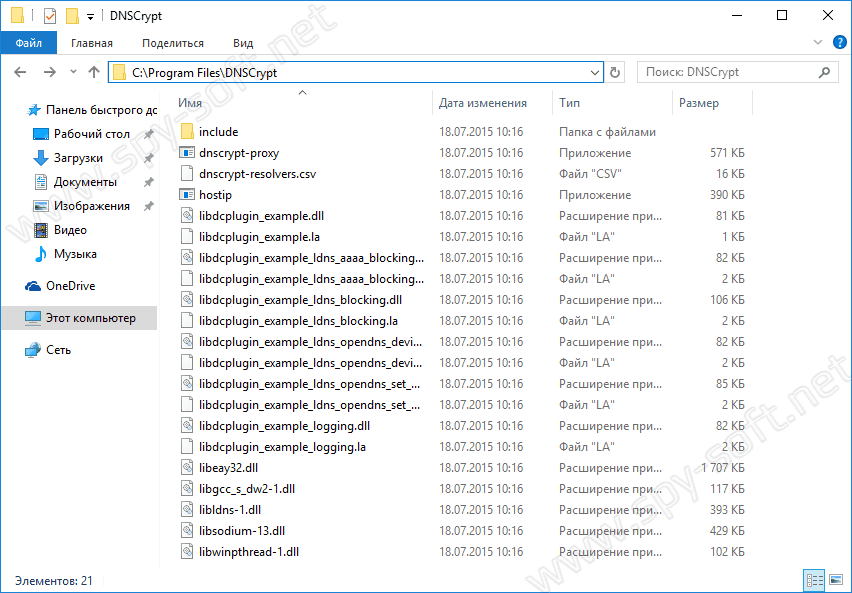Select the dnscrypt-resolvers.csv file icon
This screenshot has width=852, height=593.
click(187, 173)
